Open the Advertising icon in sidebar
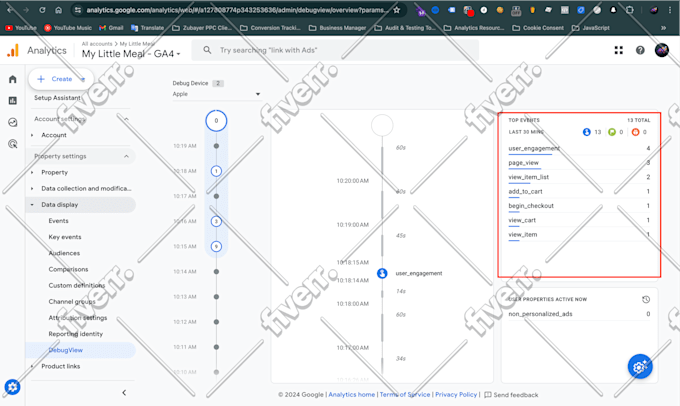680x406 pixels. (13, 144)
